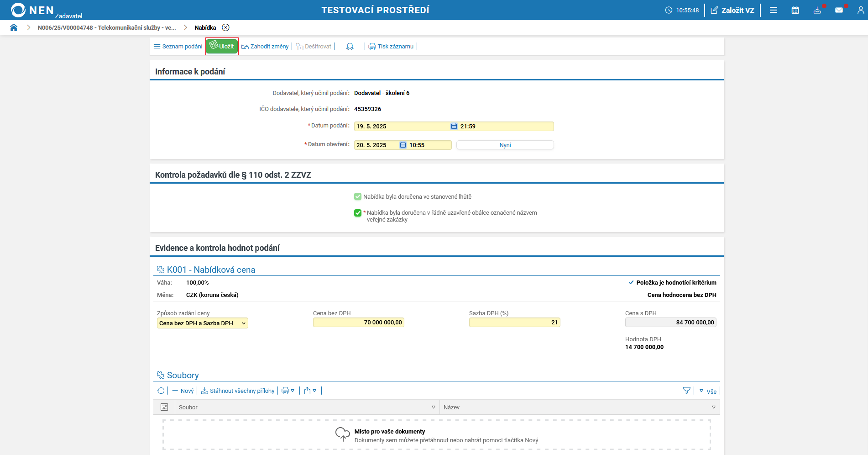This screenshot has height=455, width=868.
Task: Click the headset support icon
Action: (x=350, y=47)
